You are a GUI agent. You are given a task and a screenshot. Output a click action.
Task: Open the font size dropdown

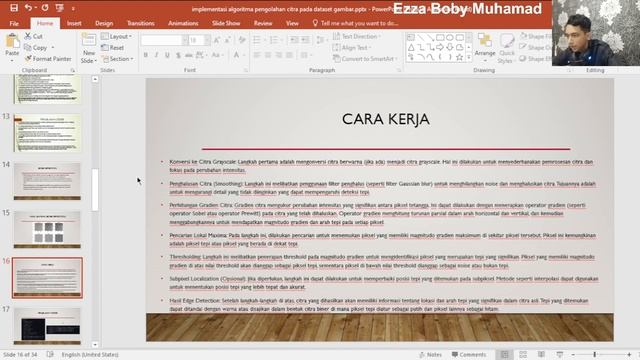click(x=207, y=40)
